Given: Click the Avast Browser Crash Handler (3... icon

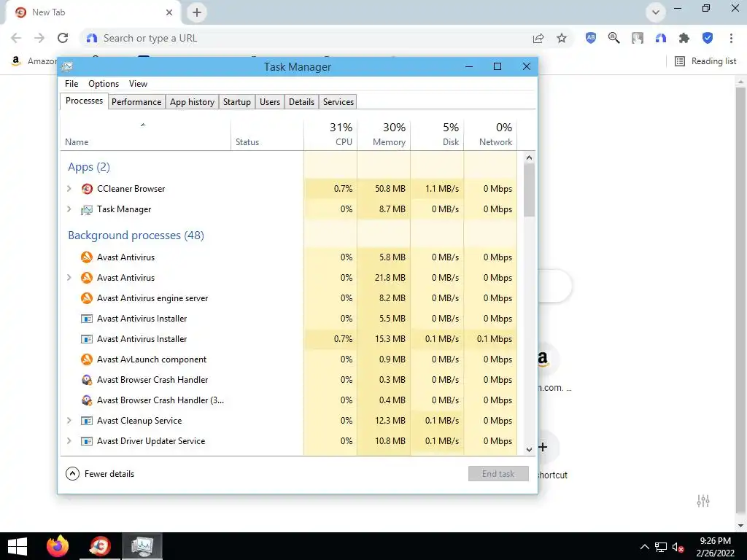Looking at the screenshot, I should click(x=87, y=400).
